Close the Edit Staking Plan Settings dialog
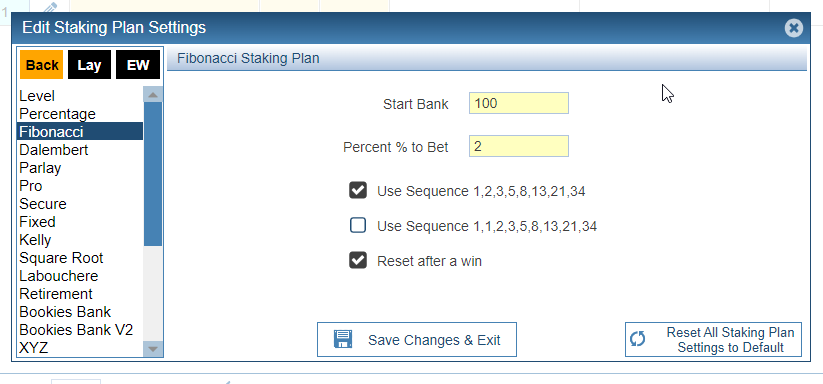Viewport: 823px width, 384px height. pyautogui.click(x=794, y=28)
